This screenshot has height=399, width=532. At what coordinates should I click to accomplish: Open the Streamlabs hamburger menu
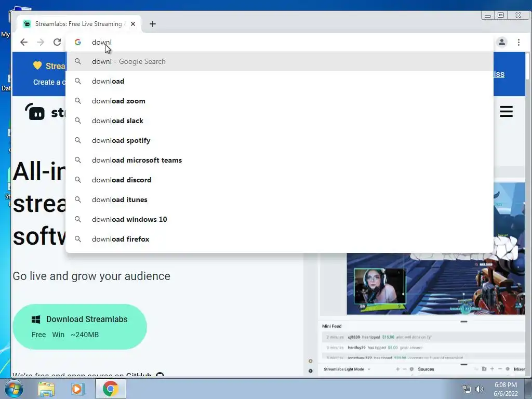click(506, 111)
